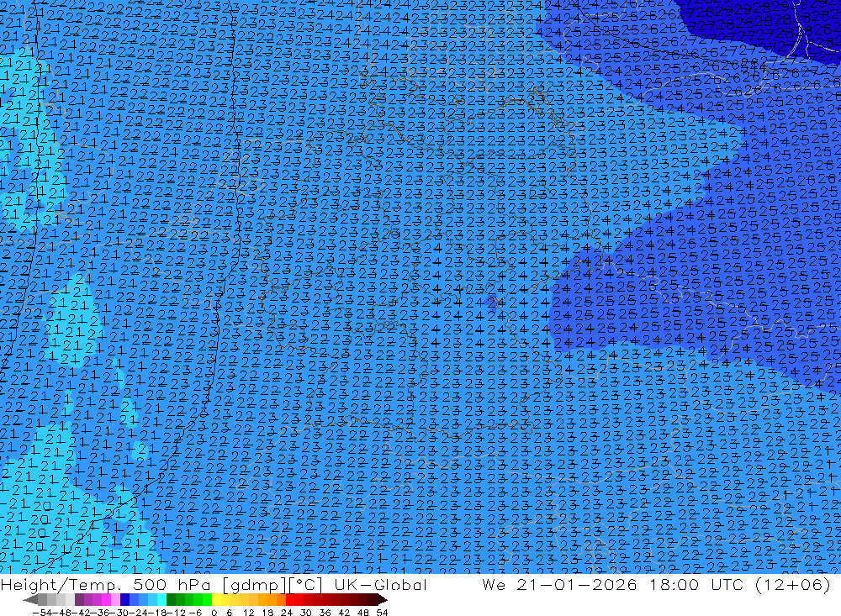This screenshot has height=616, width=841.
Task: Click the 'Height/Temp. 500 hPa' title text
Action: (x=106, y=584)
